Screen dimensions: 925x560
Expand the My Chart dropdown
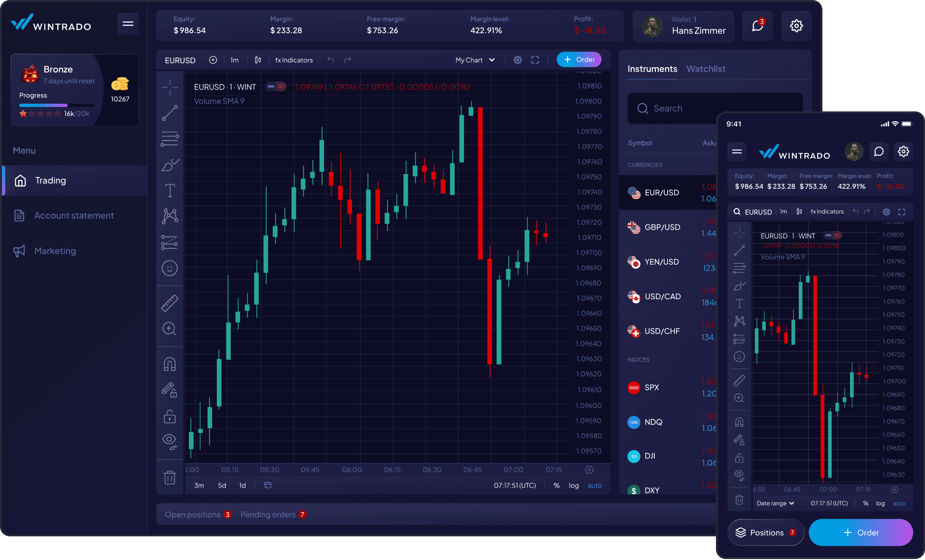[x=475, y=60]
